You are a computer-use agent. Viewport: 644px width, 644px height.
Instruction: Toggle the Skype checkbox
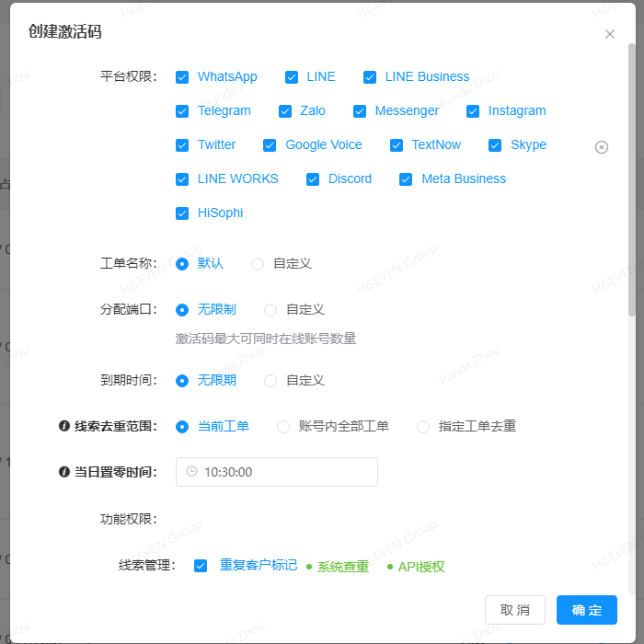pos(495,145)
